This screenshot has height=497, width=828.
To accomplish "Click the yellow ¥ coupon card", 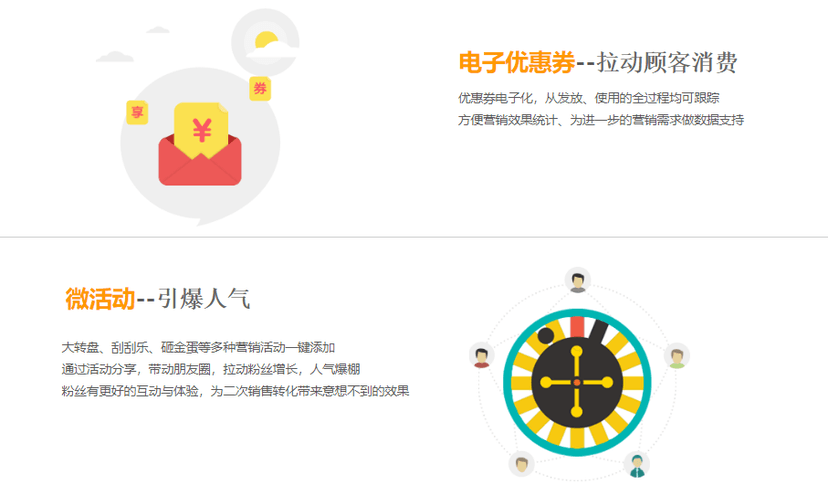I will [201, 129].
